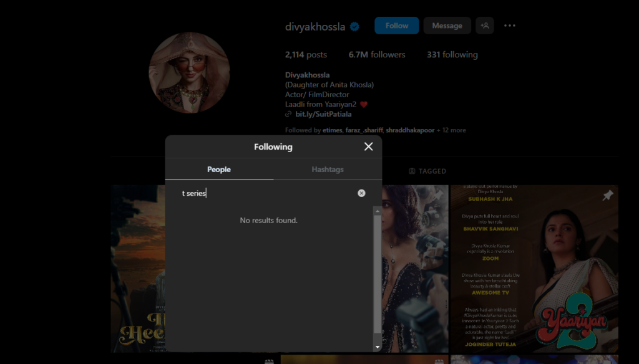
Task: Switch to the Hashtags tab
Action: click(x=328, y=170)
